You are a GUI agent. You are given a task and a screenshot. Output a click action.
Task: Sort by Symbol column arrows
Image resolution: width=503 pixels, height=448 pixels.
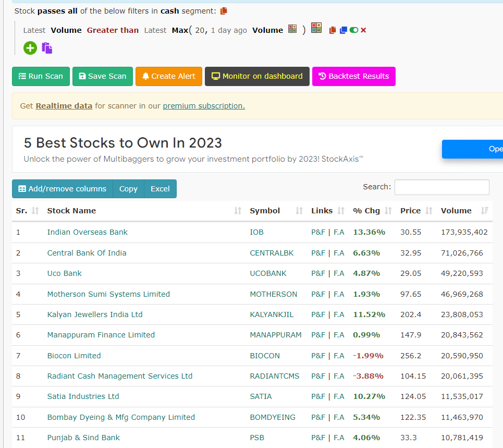pyautogui.click(x=299, y=211)
